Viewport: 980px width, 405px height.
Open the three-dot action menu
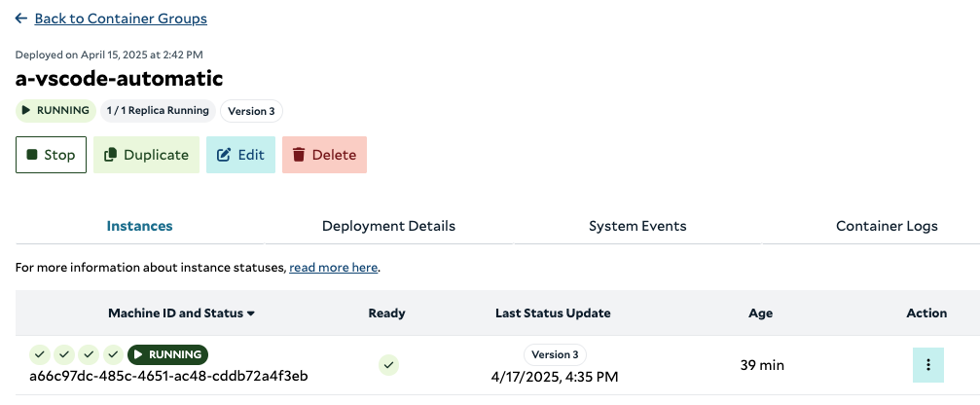(x=928, y=365)
